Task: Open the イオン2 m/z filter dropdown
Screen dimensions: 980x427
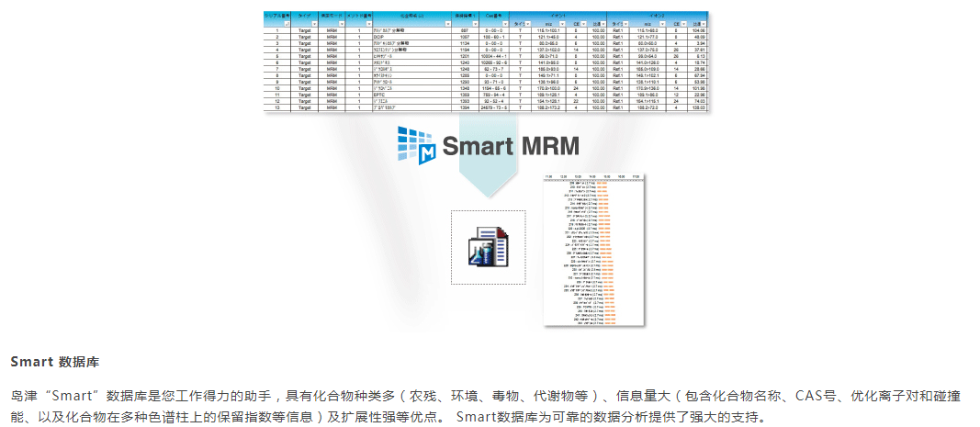Action: pos(662,25)
